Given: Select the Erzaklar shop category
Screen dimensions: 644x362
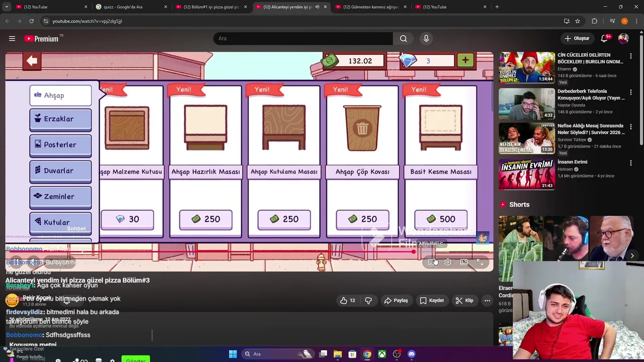Looking at the screenshot, I should tap(60, 119).
